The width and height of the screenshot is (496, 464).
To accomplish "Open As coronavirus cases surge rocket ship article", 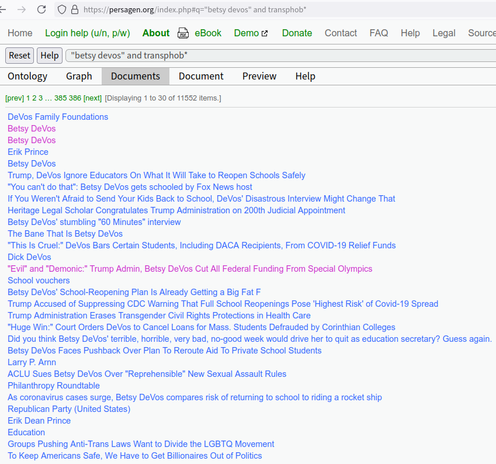I will pos(195,397).
